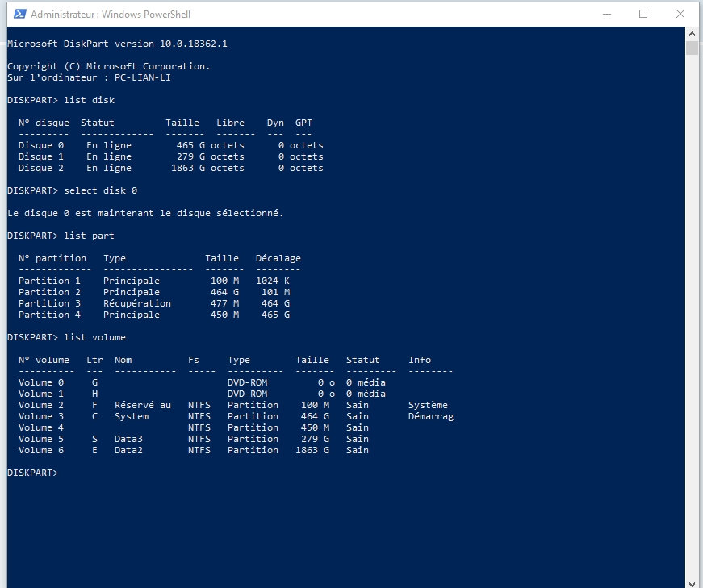703x588 pixels.
Task: Click the 'Disque 2' row label
Action: tap(41, 168)
